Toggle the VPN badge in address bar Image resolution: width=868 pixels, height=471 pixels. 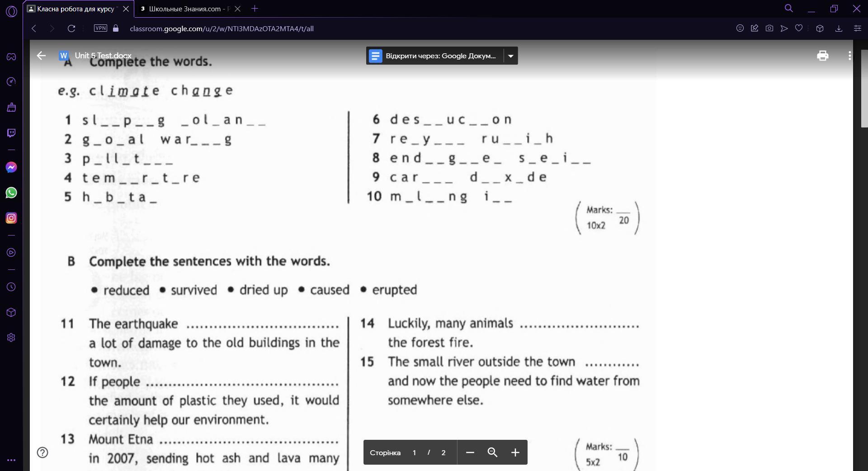(x=100, y=28)
